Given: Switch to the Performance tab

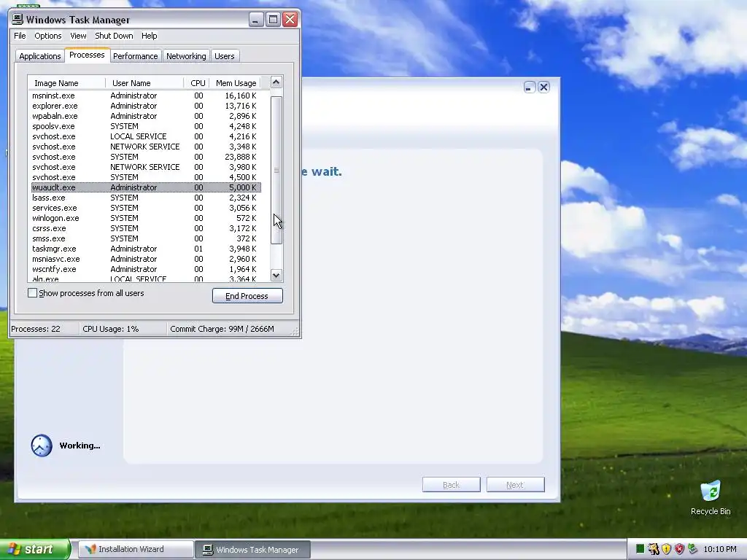Looking at the screenshot, I should coord(135,56).
